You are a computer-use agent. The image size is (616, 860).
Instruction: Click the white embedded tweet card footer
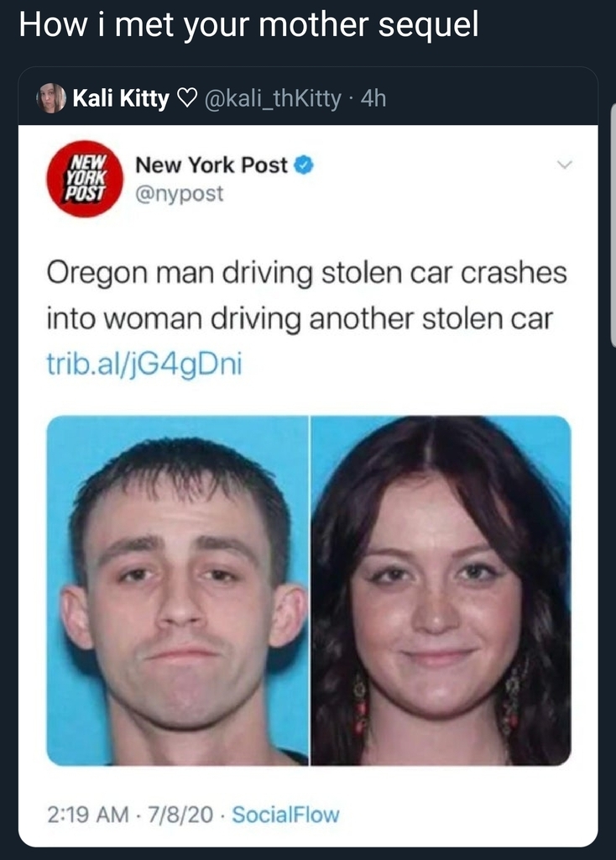(x=308, y=815)
